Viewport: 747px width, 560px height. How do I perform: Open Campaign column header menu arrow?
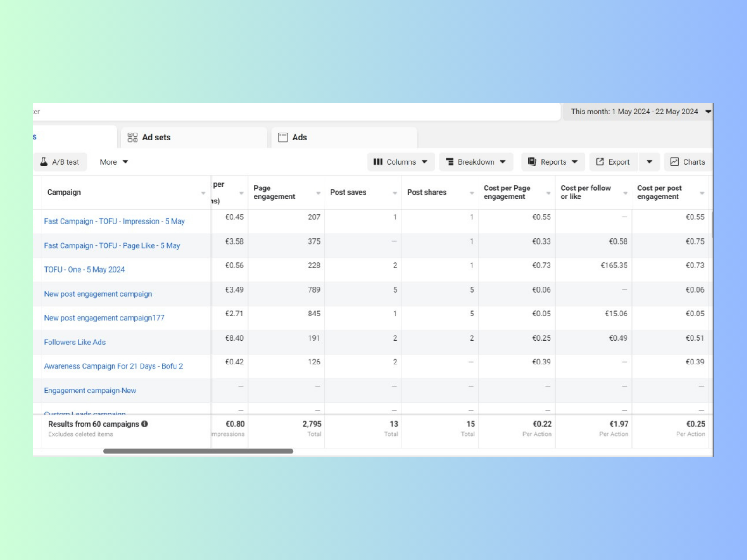coord(203,193)
